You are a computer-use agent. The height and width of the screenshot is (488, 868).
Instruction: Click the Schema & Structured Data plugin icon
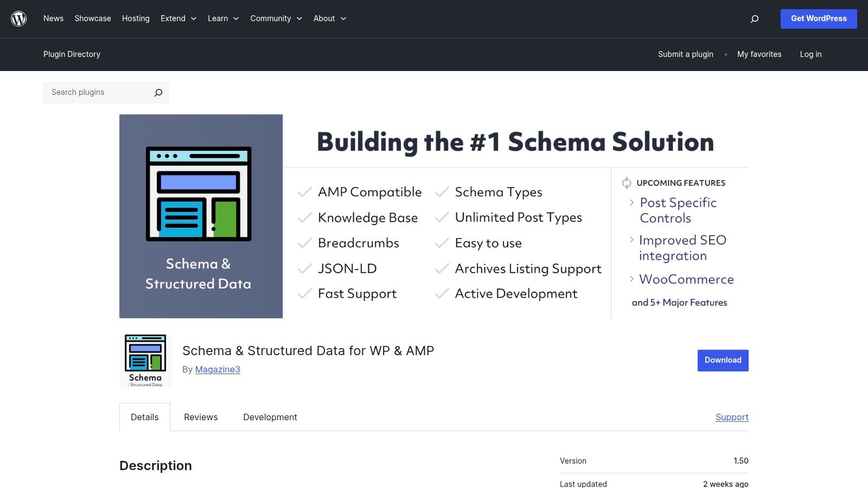[x=145, y=360]
